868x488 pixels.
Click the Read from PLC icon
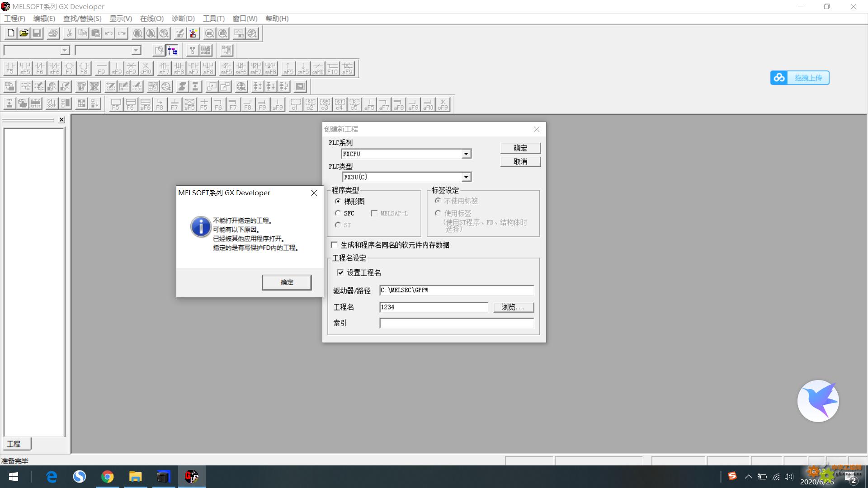click(193, 33)
